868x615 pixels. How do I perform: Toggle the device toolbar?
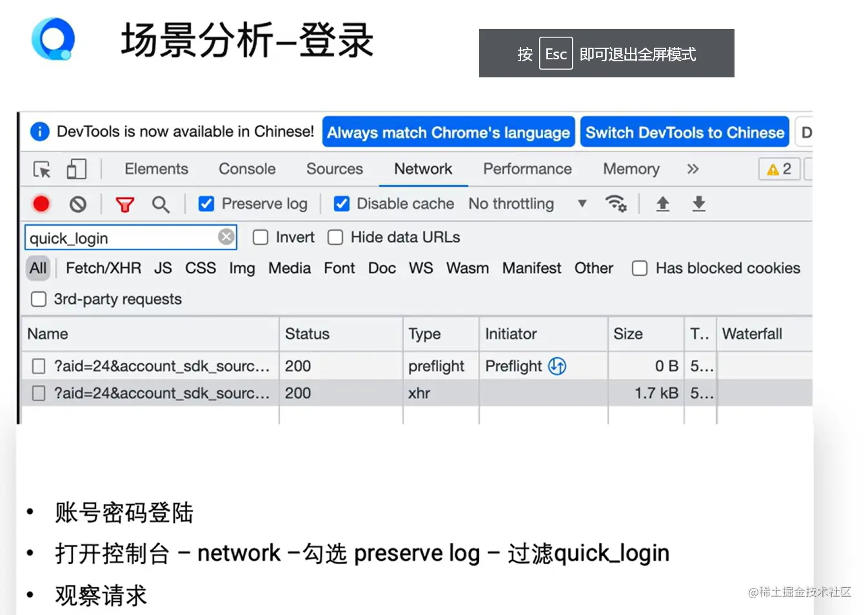[x=76, y=169]
